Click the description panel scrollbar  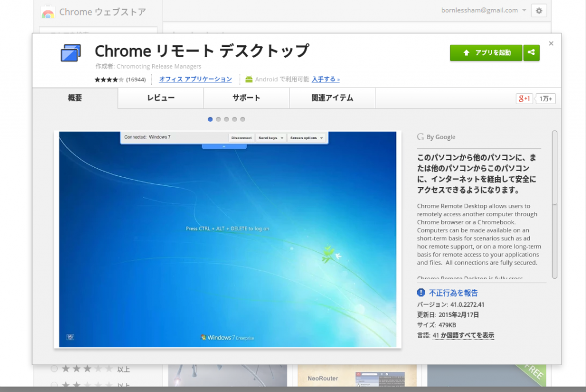pos(555,204)
